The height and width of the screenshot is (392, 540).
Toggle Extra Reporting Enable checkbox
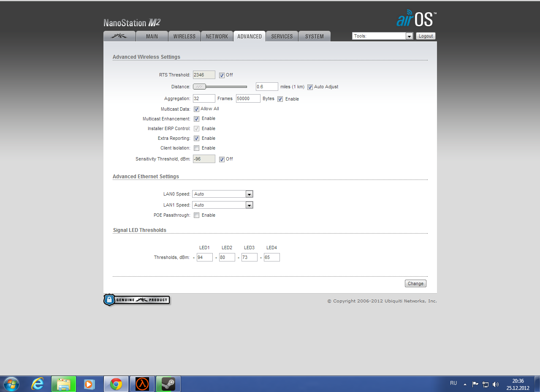point(196,138)
